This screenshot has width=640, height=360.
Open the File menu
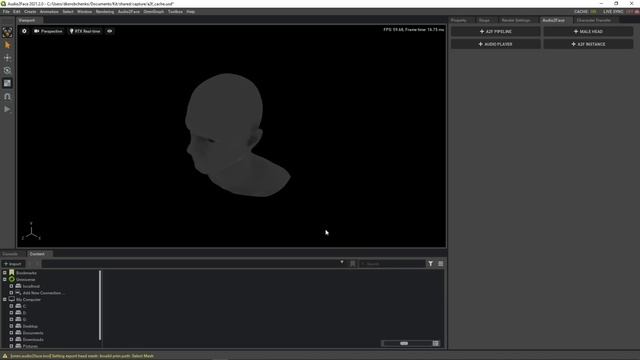pos(6,11)
